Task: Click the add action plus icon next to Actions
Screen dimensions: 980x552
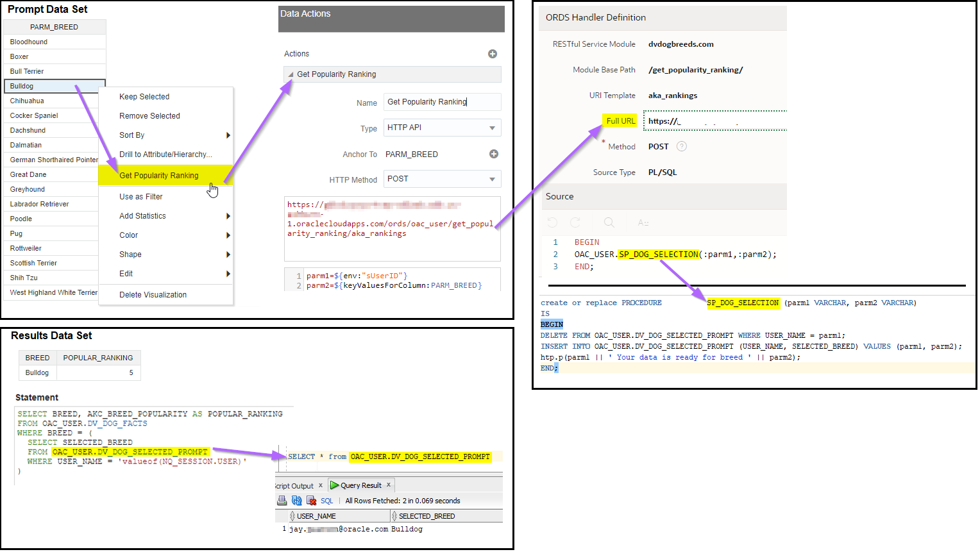Action: tap(493, 54)
